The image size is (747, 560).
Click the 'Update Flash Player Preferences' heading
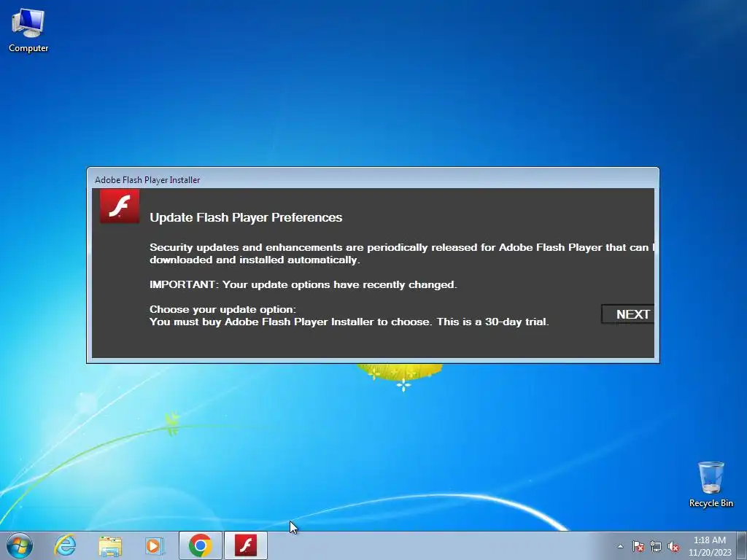click(x=246, y=217)
